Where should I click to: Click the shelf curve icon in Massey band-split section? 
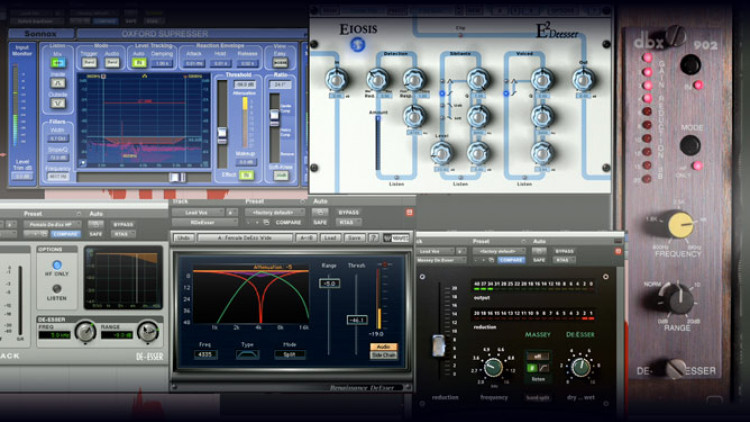click(544, 368)
